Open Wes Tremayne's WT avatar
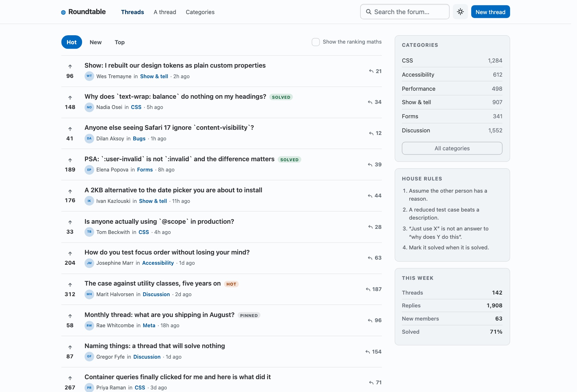The height and width of the screenshot is (392, 577). point(89,76)
